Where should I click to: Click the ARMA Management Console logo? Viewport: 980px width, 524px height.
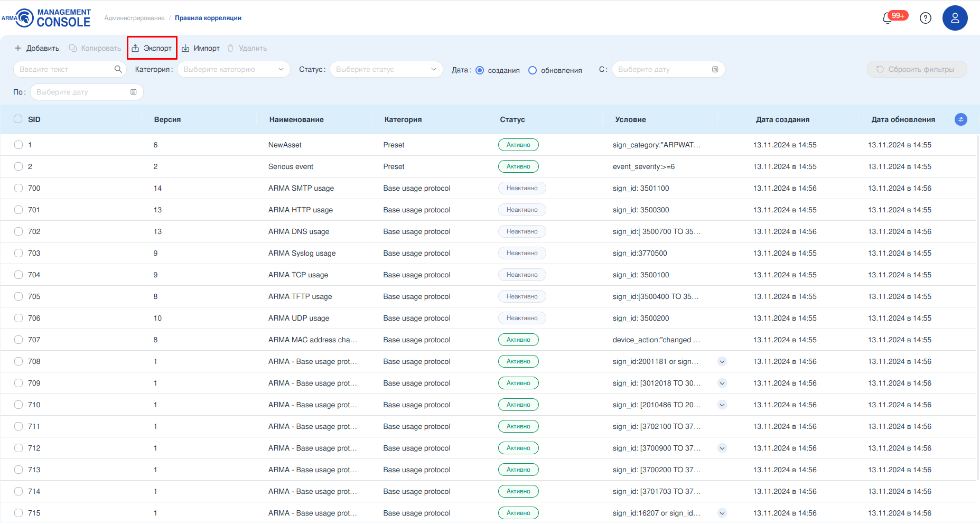(46, 18)
